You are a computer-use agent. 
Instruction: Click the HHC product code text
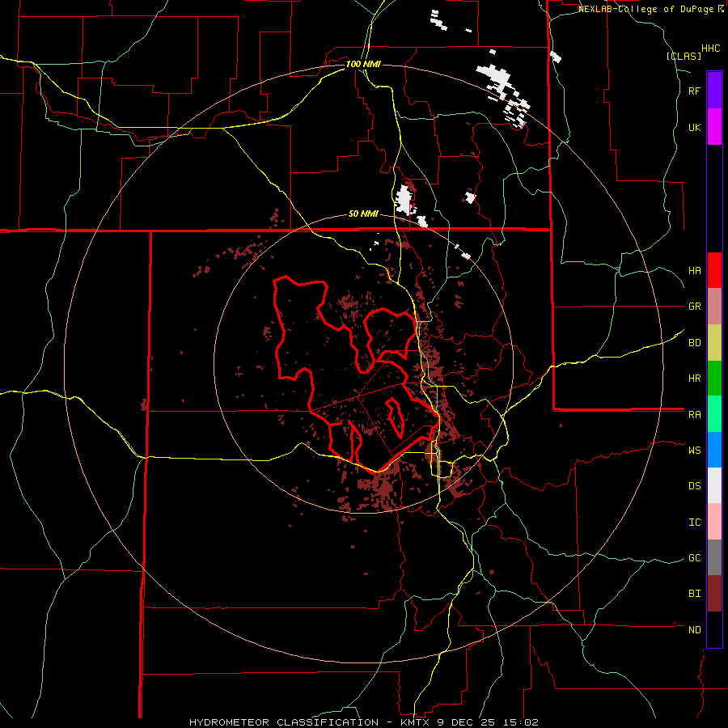[710, 49]
